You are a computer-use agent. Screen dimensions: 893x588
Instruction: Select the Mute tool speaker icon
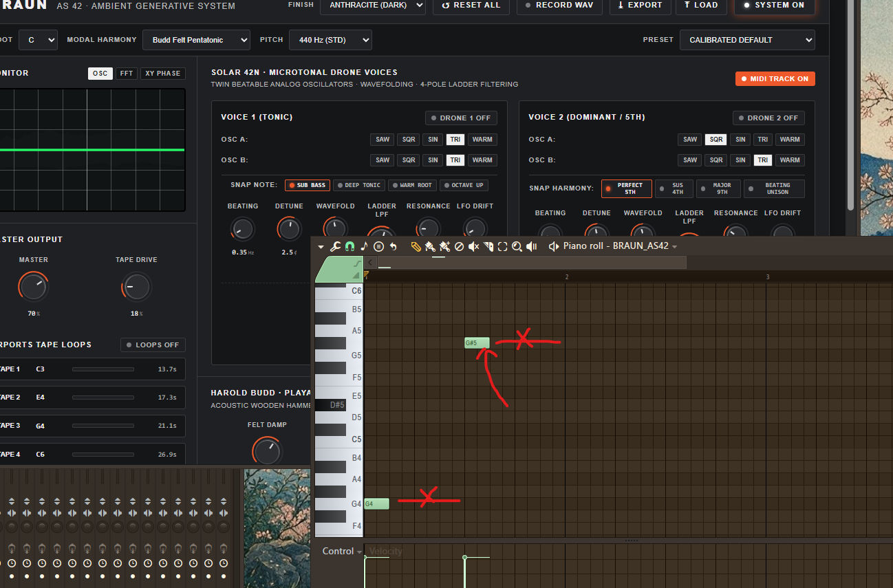pos(474,246)
